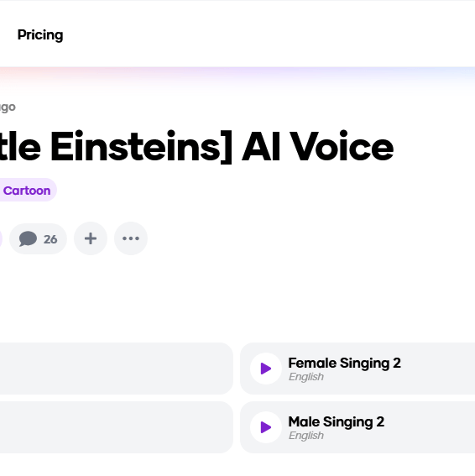The width and height of the screenshot is (475, 476).
Task: Add voice with the plus icon
Action: coord(91,238)
